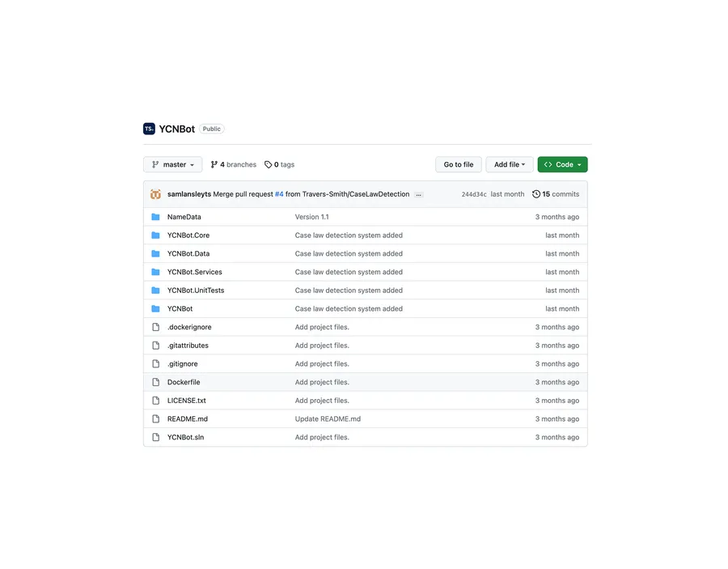The image size is (728, 569).
Task: Open the master branch selector
Action: (172, 164)
